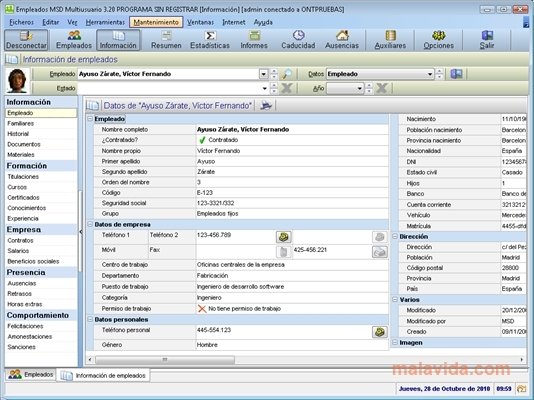Image resolution: width=534 pixels, height=400 pixels.
Task: Open the Empleado combo dropdown arrow
Action: (264, 74)
